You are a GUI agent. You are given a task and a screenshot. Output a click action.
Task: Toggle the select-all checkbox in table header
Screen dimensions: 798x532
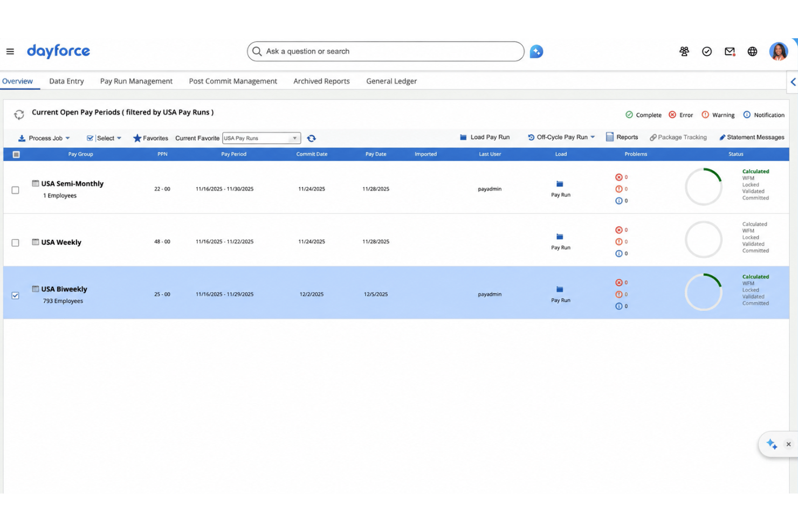point(16,154)
